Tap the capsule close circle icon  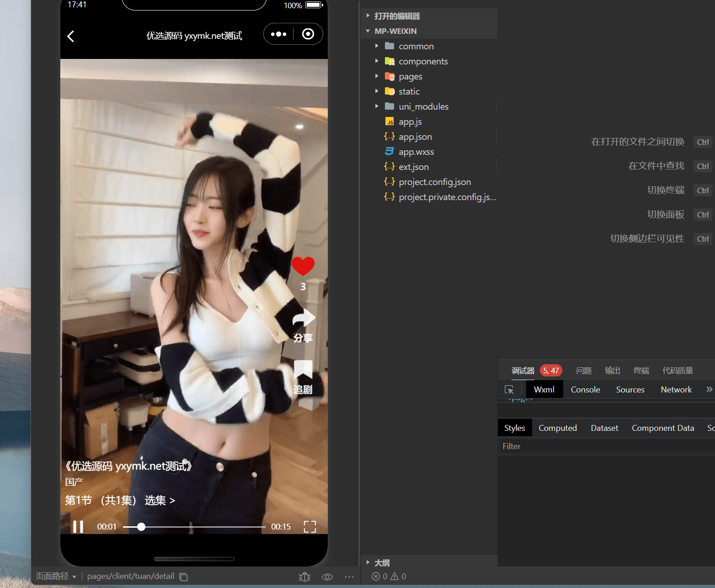coord(308,34)
